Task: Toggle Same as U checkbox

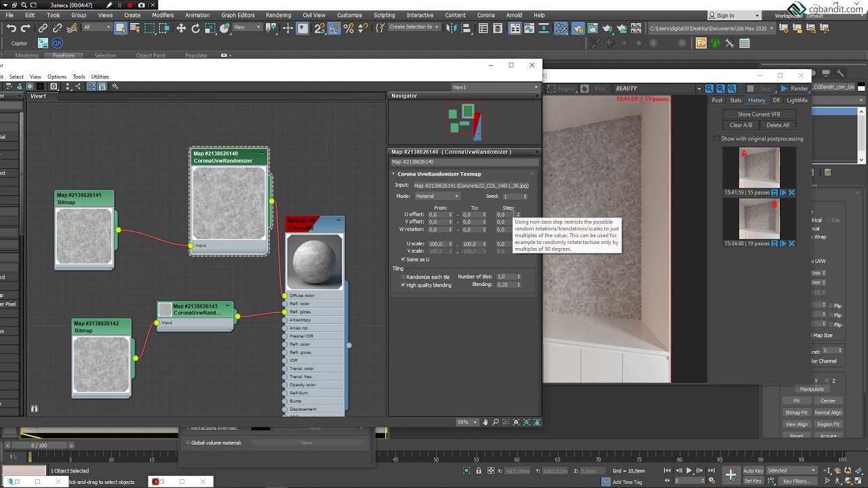Action: (403, 259)
